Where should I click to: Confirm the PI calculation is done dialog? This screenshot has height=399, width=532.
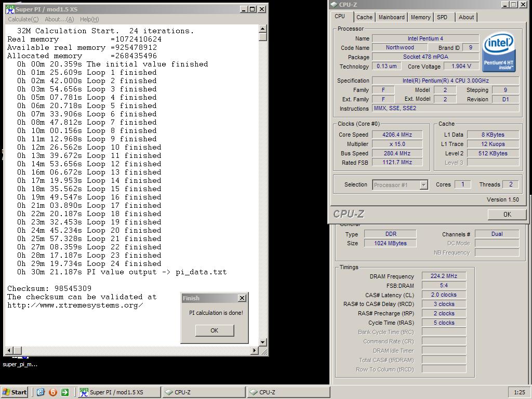pos(215,330)
